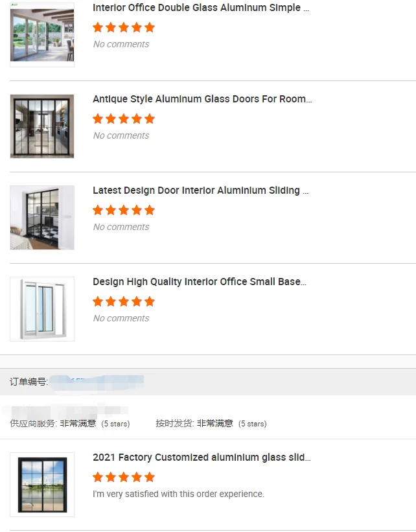Click the Antique Style Aluminum Glass Doors title
Screen dimensions: 416x532
pyautogui.click(x=202, y=99)
